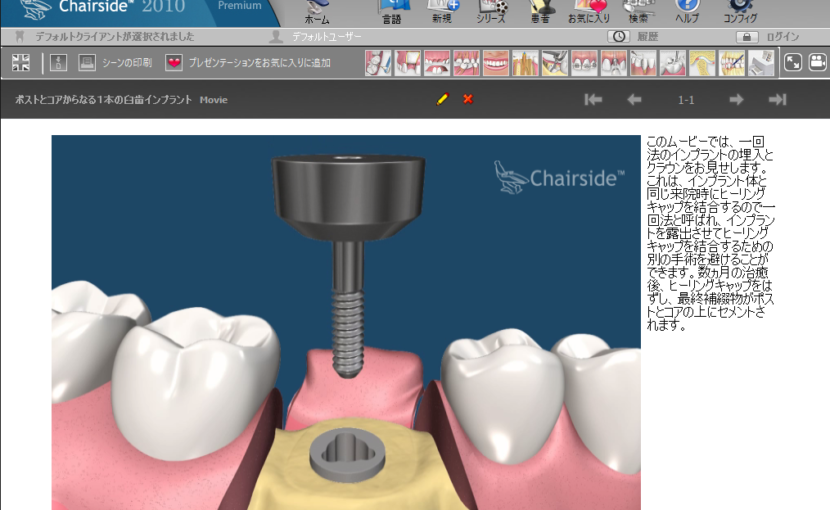Select the braces orthodontics category thumbnail
The height and width of the screenshot is (510, 830).
(584, 63)
